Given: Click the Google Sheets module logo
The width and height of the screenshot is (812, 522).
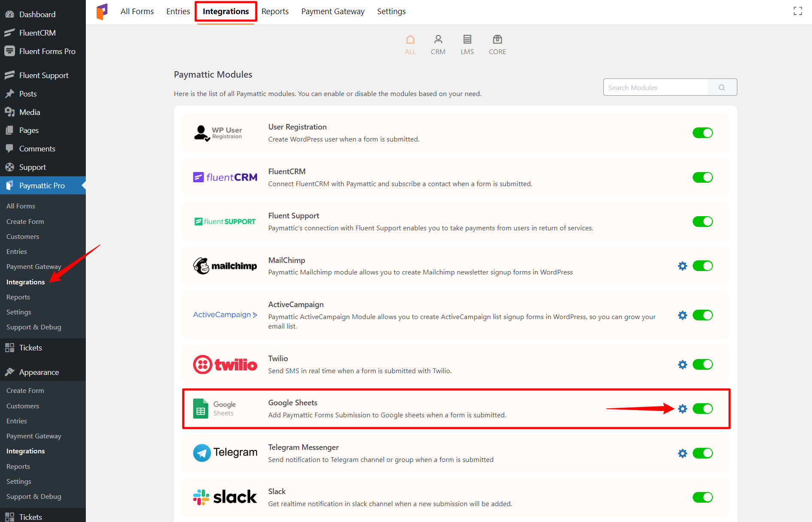Looking at the screenshot, I should (x=215, y=409).
